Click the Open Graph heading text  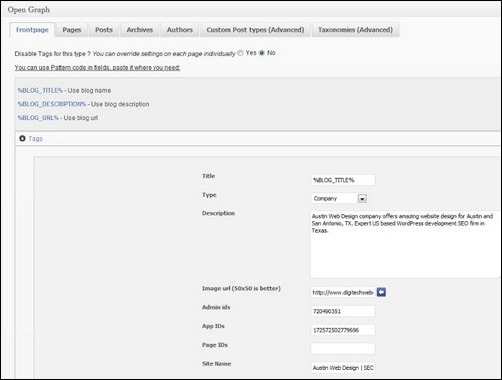pos(29,10)
